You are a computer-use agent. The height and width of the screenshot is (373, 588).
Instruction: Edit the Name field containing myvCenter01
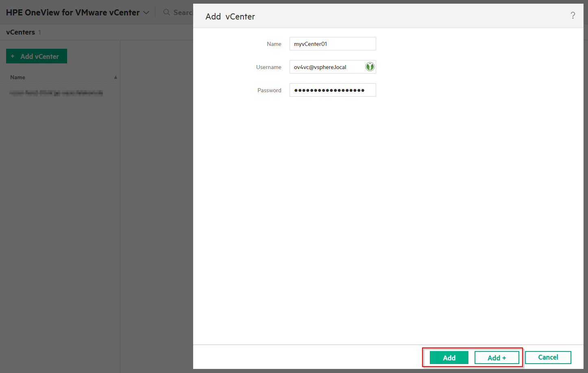(333, 43)
